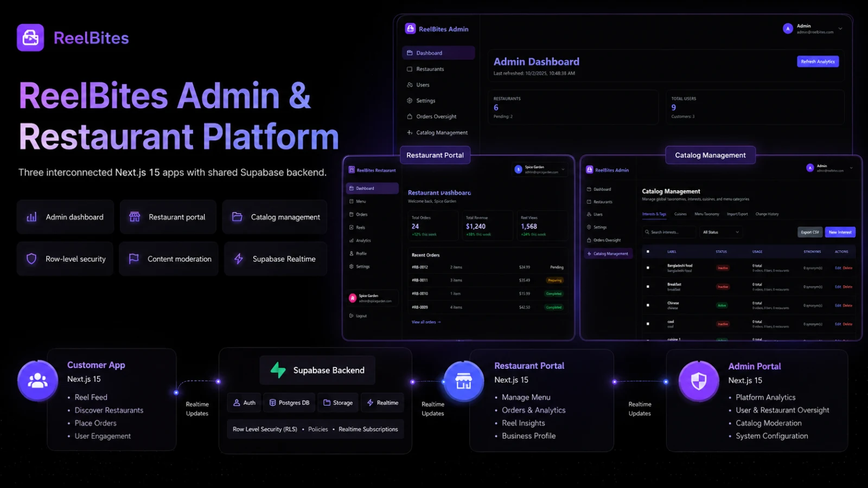Expand Spice Garden account chevron in Restaurant portal
This screenshot has width=868, height=488.
pyautogui.click(x=563, y=169)
